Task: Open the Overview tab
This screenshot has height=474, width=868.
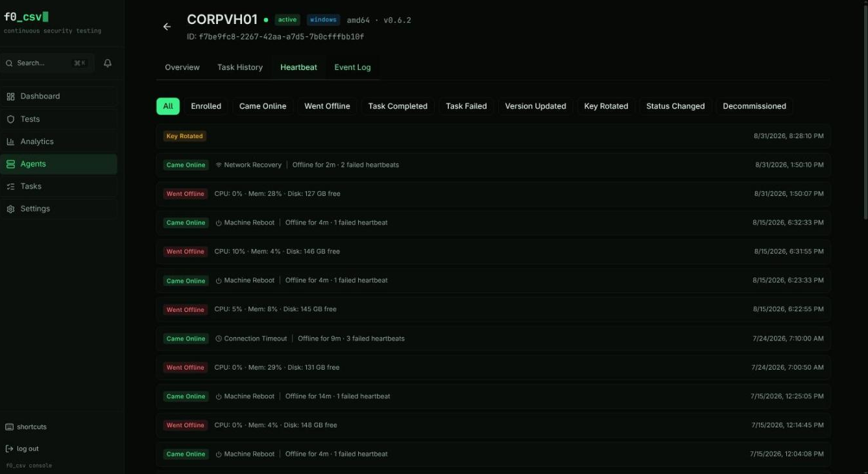Action: [x=182, y=67]
